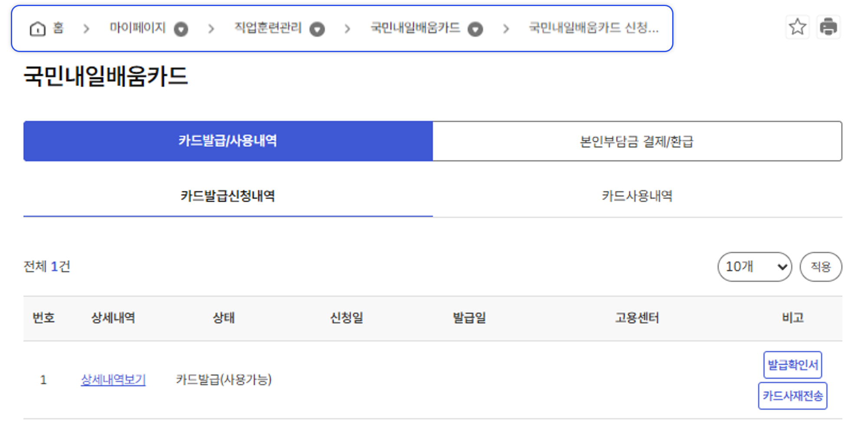Open the 10개 rows-per-page dropdown
Viewport: 868px width, 431px height.
[x=755, y=266]
